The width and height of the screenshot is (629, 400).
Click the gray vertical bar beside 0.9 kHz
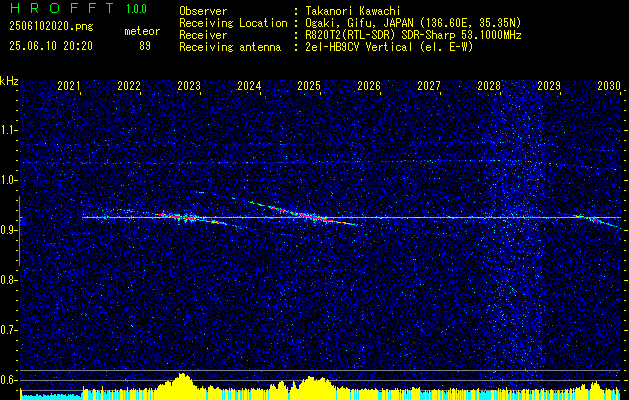pos(20,231)
